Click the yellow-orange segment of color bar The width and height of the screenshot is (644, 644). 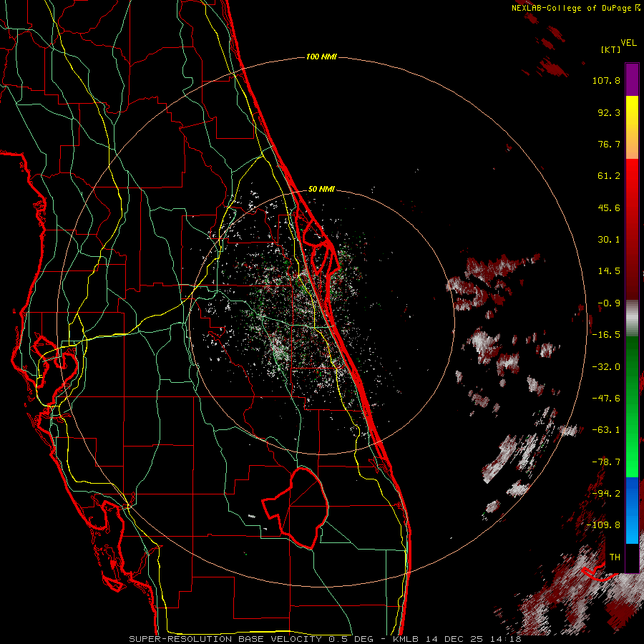pyautogui.click(x=632, y=127)
